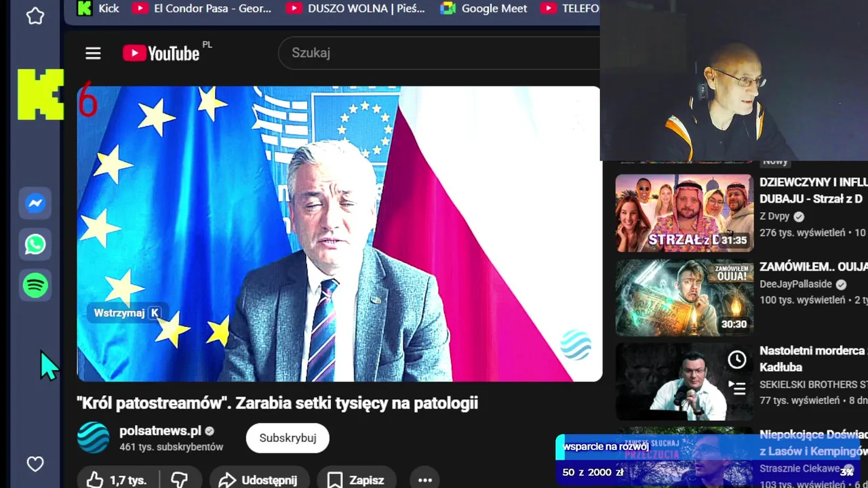Open the DZIEWCZYNY I INFLU video title

[814, 190]
